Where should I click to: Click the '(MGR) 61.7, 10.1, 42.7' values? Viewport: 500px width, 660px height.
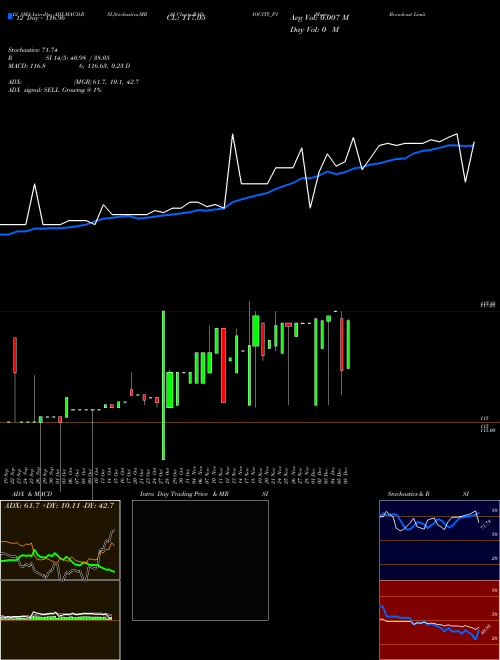tap(106, 82)
